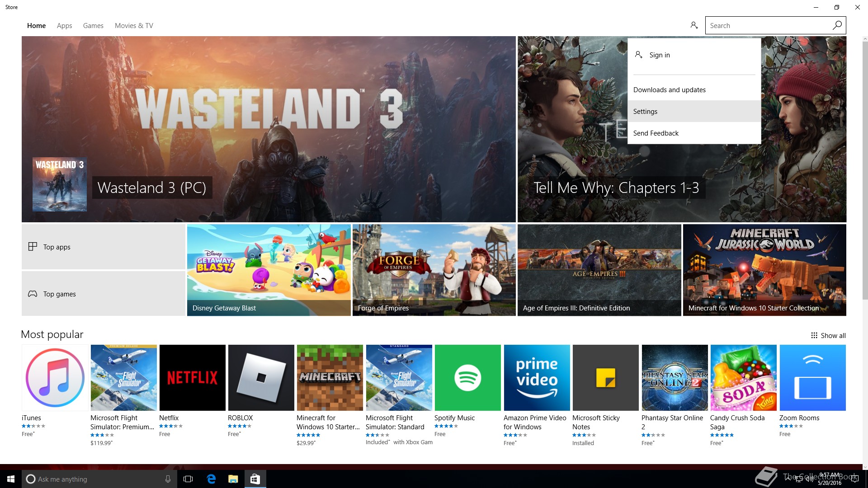Open Age of Empires III promo tile
868x488 pixels.
pos(599,270)
